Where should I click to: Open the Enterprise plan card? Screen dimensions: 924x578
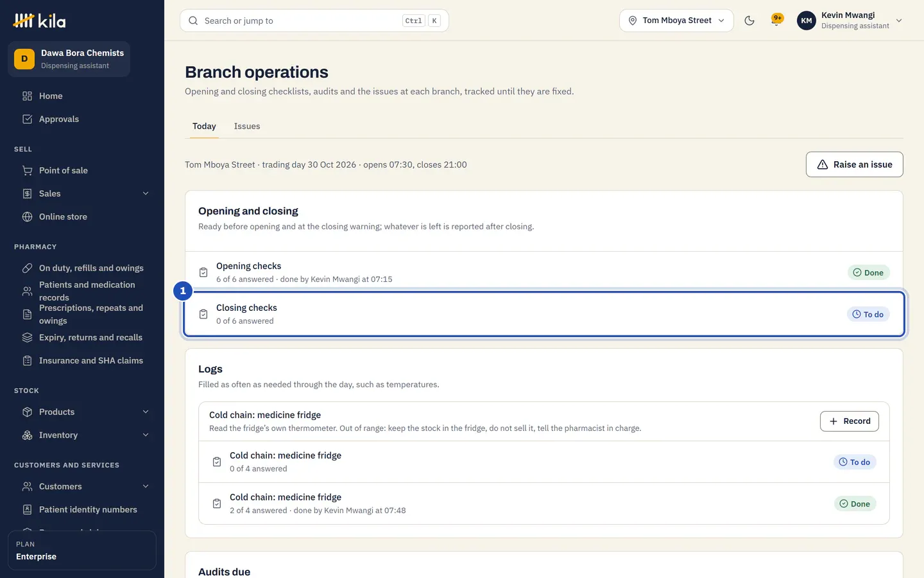[x=82, y=550]
